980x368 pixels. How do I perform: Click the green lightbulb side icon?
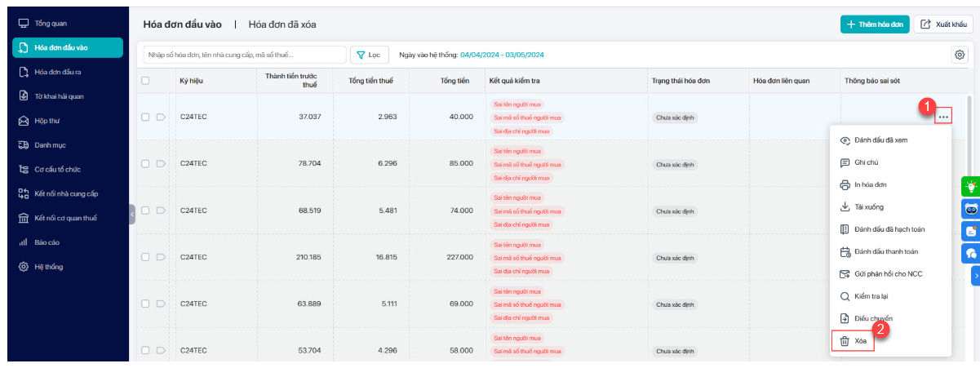coord(971,186)
